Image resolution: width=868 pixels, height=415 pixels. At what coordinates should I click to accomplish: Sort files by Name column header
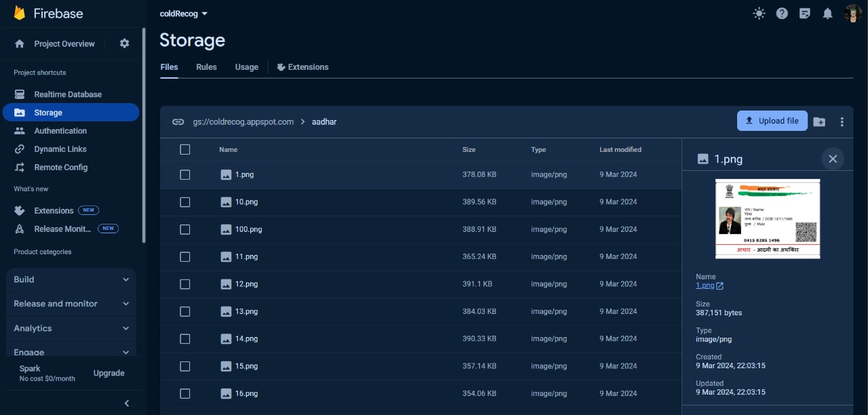click(228, 150)
